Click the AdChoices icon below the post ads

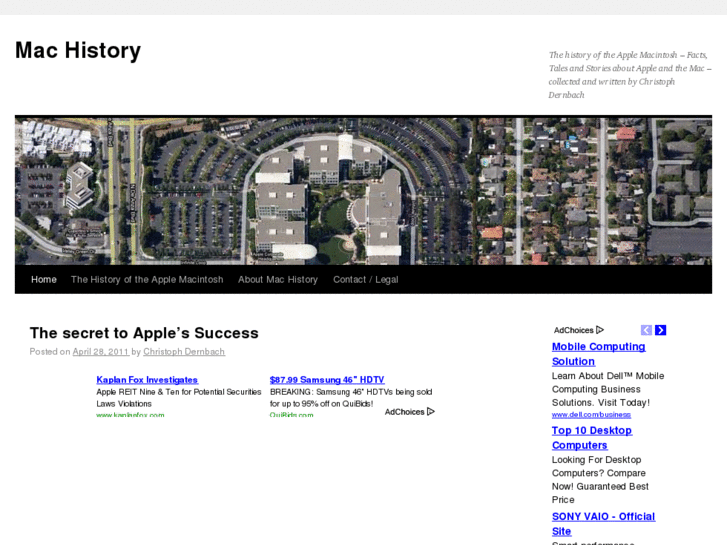click(x=431, y=411)
